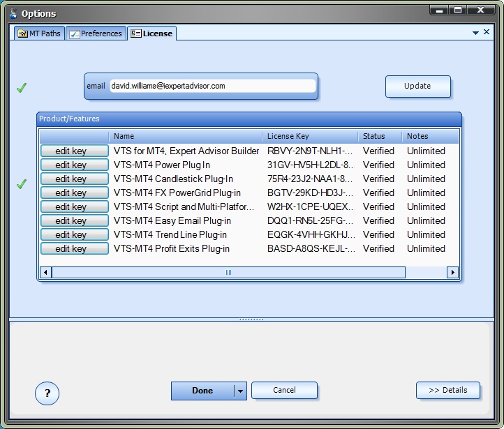Image resolution: width=504 pixels, height=429 pixels.
Task: Click the splitter grip above the bottom pane
Action: click(251, 319)
